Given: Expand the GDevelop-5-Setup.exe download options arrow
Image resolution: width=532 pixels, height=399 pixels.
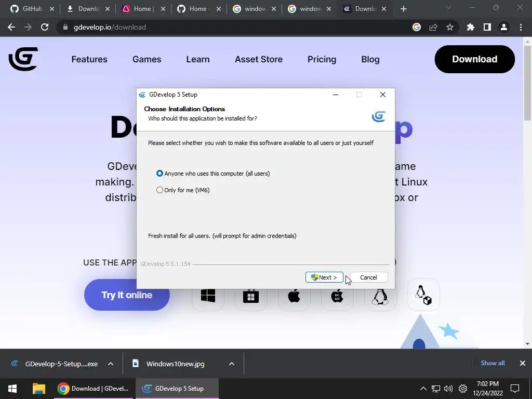Looking at the screenshot, I should (x=111, y=364).
